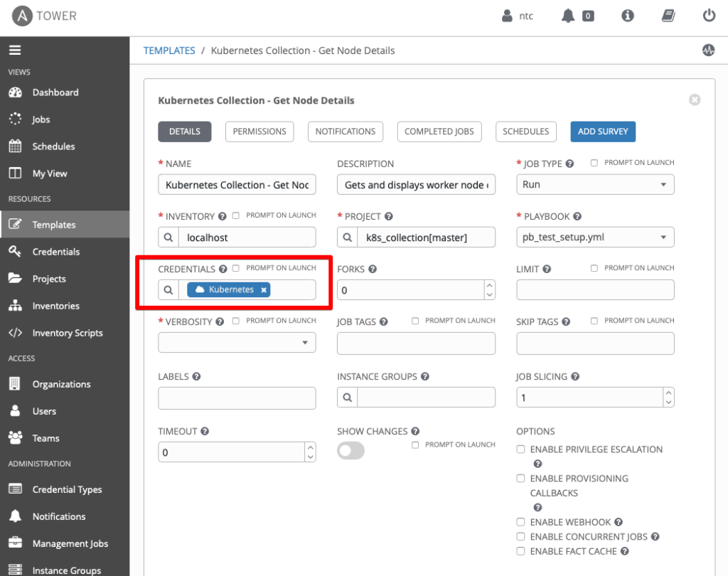This screenshot has height=576, width=728.
Task: Switch to the Permissions tab
Action: click(x=259, y=132)
